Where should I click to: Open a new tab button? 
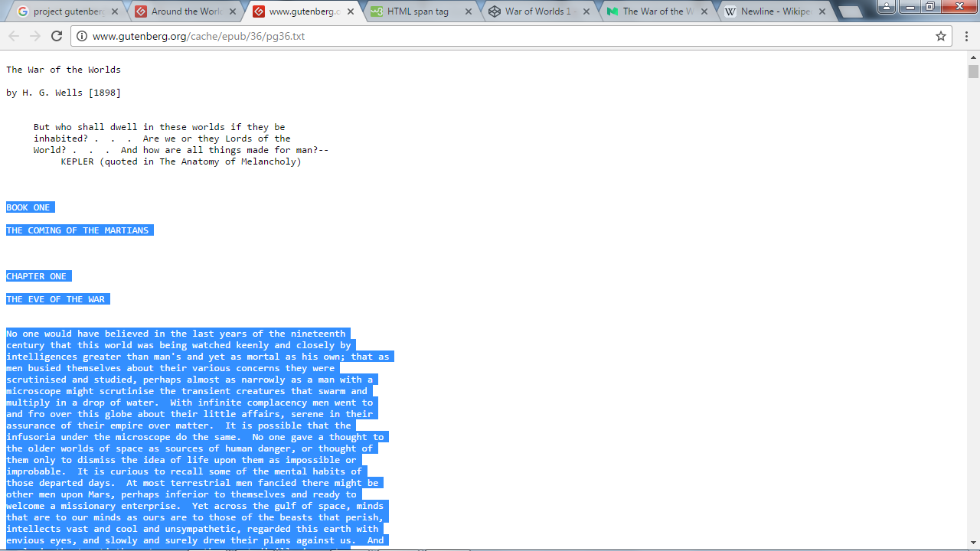click(x=850, y=12)
